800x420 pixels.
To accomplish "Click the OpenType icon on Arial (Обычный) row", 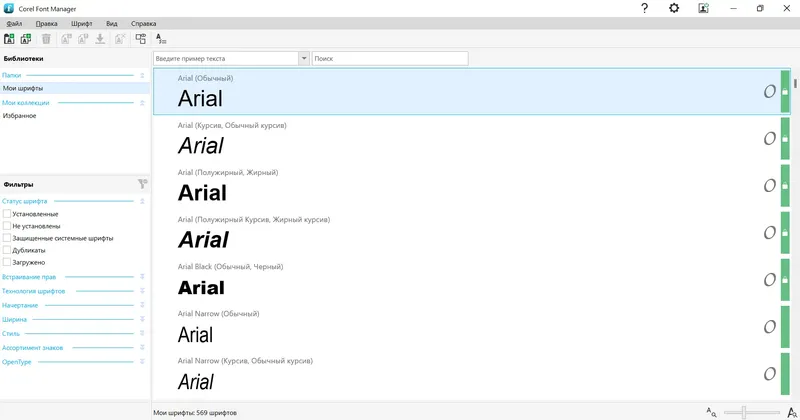I will click(x=769, y=91).
